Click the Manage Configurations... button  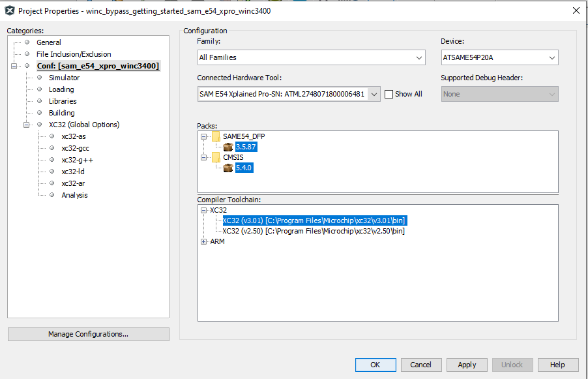[x=89, y=335]
